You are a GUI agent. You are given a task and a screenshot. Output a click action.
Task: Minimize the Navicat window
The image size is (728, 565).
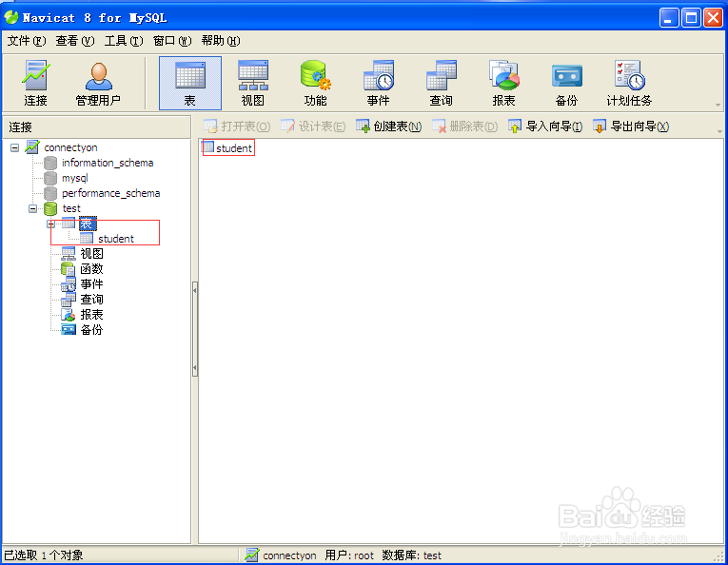(669, 18)
